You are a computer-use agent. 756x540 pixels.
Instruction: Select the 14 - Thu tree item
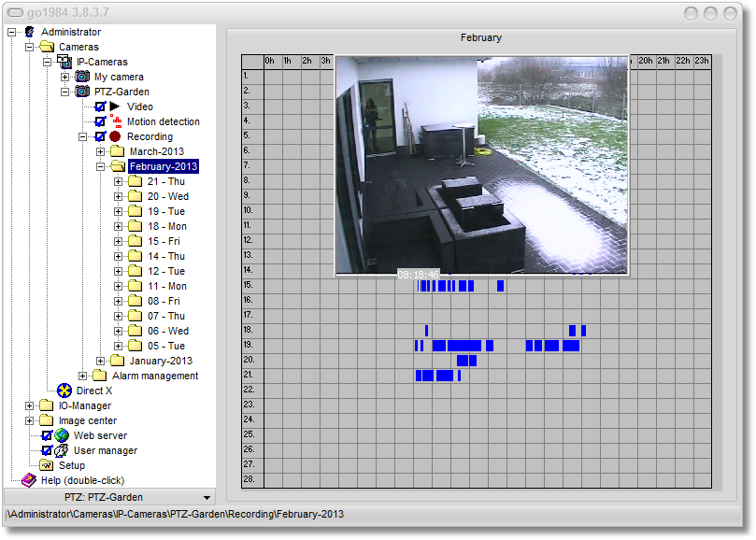(166, 256)
